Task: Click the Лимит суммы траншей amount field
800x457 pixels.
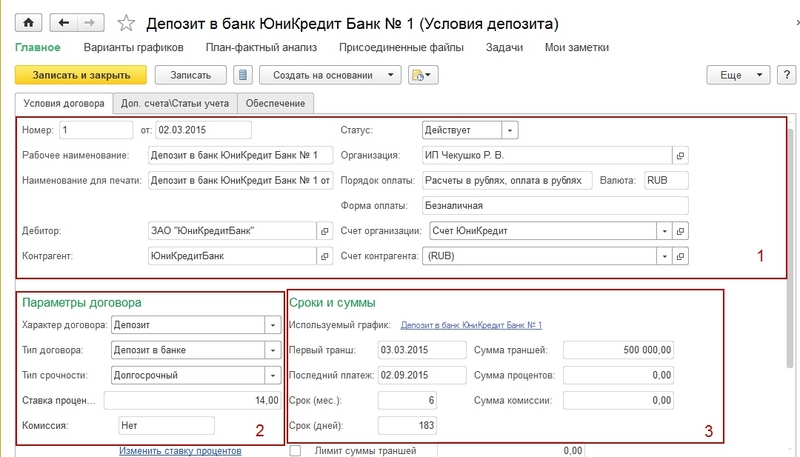Action: (511, 451)
